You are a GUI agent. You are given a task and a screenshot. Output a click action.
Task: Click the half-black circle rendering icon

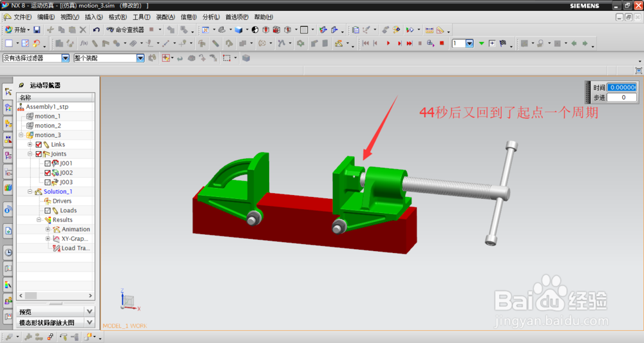click(255, 30)
